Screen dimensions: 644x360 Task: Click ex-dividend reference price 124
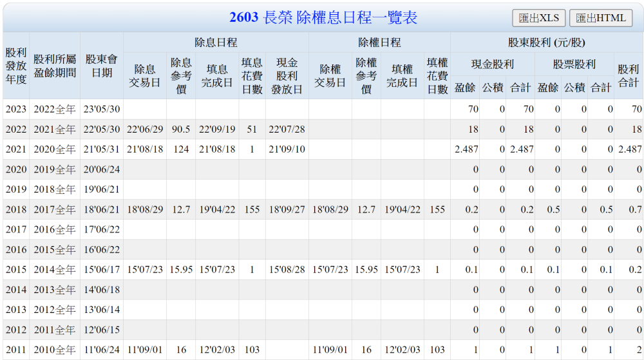(181, 149)
